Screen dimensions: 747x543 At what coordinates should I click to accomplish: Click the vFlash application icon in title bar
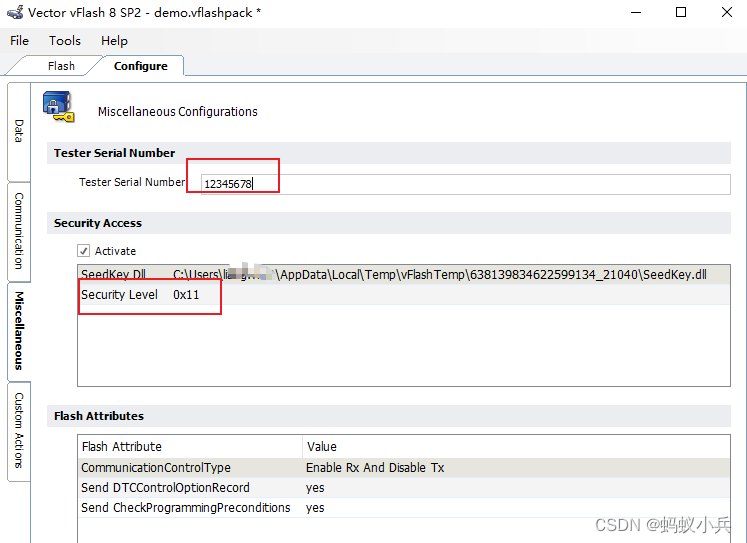[15, 12]
